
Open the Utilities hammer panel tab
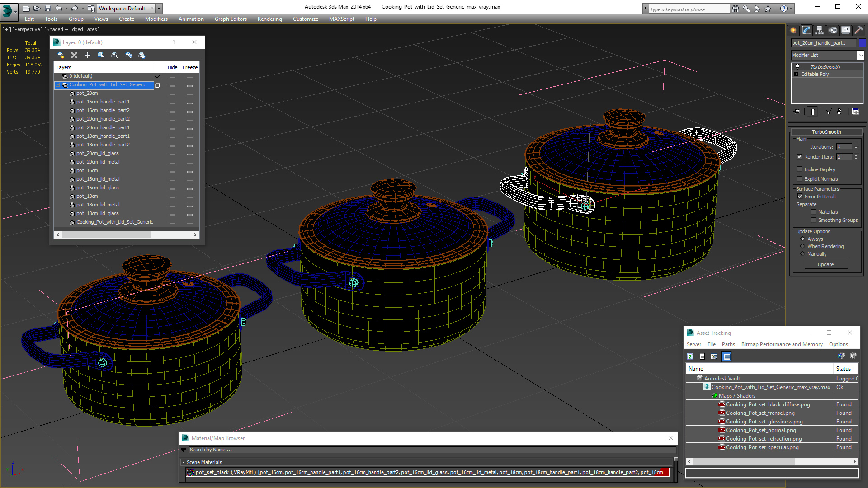click(859, 30)
